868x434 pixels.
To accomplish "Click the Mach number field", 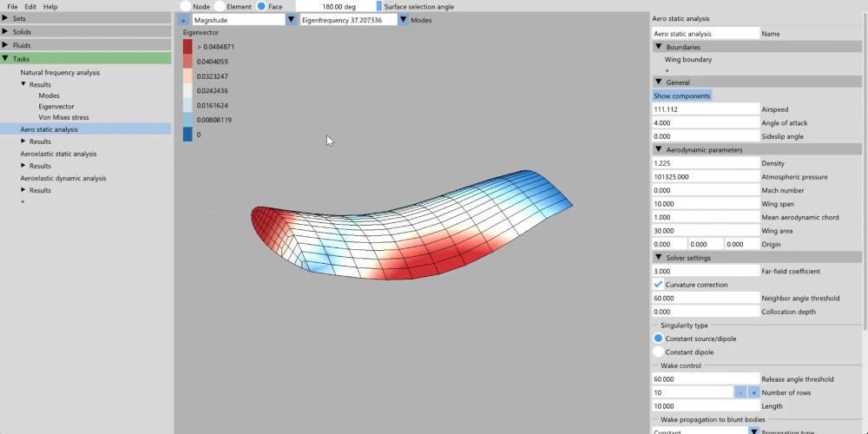I will point(706,190).
